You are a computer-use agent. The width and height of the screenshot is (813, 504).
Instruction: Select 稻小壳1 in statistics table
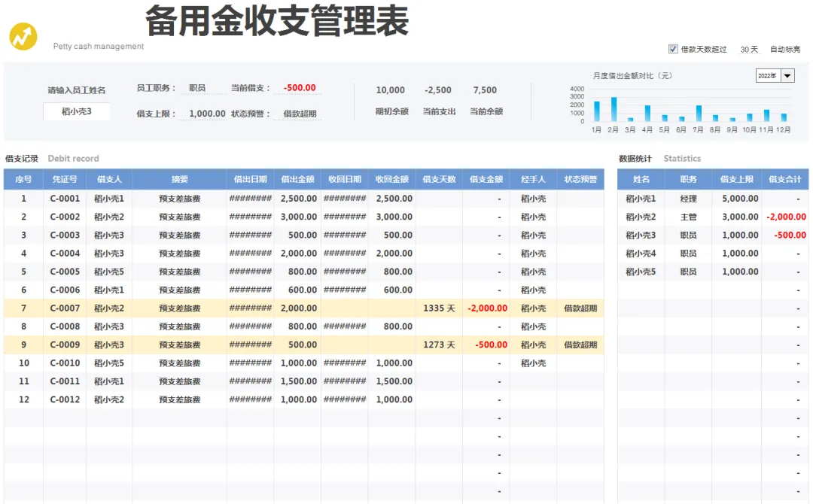pyautogui.click(x=641, y=199)
